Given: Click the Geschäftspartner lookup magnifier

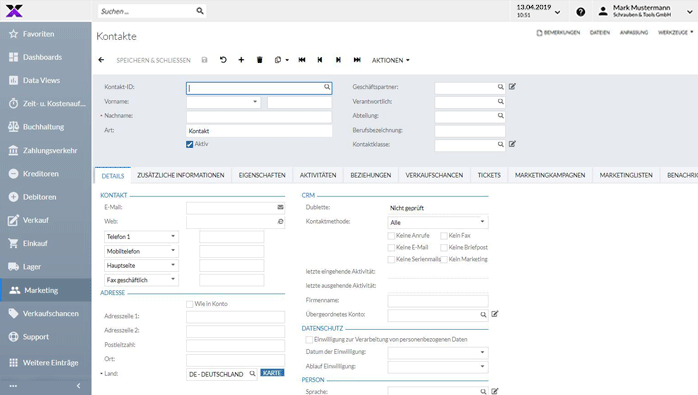Looking at the screenshot, I should [x=501, y=87].
